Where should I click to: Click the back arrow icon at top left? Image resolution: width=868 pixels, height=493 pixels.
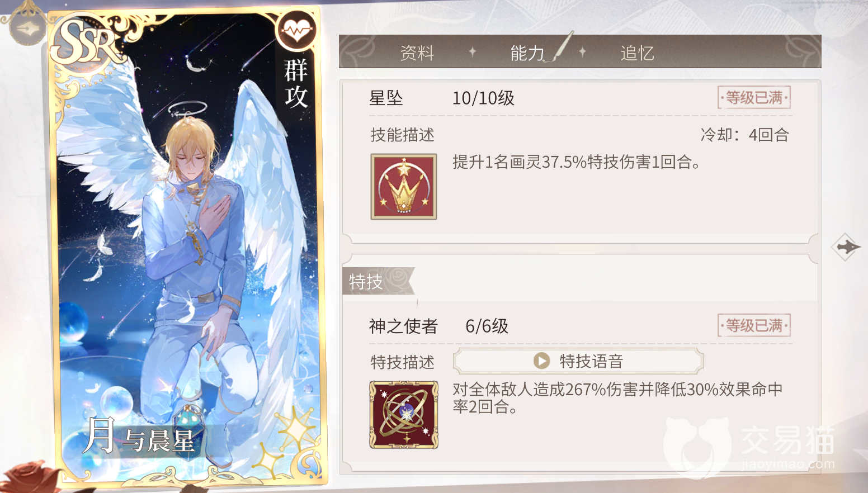[27, 27]
